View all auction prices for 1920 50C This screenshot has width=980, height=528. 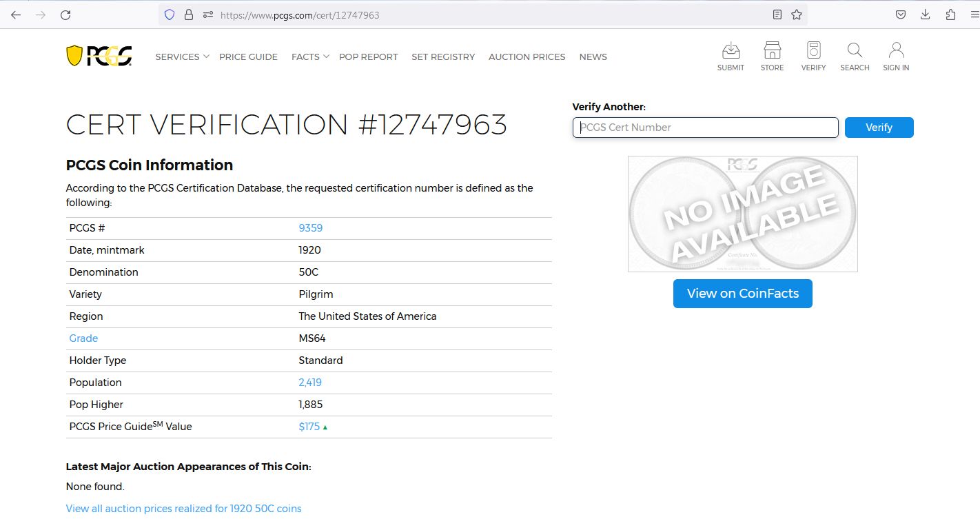click(x=184, y=509)
